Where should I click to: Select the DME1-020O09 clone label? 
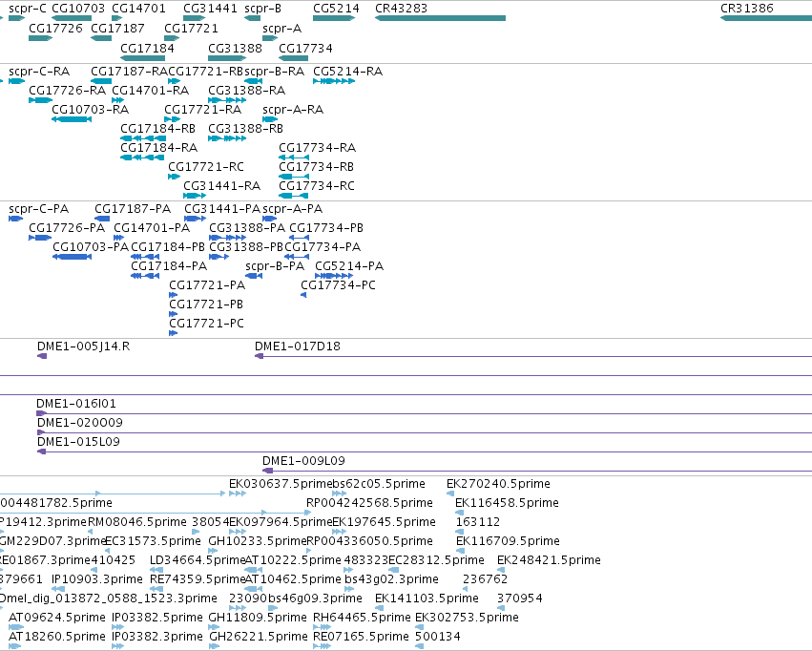80,423
